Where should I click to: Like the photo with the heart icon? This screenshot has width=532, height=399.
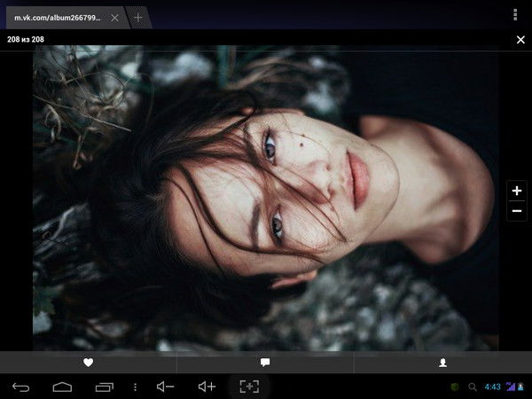click(88, 363)
